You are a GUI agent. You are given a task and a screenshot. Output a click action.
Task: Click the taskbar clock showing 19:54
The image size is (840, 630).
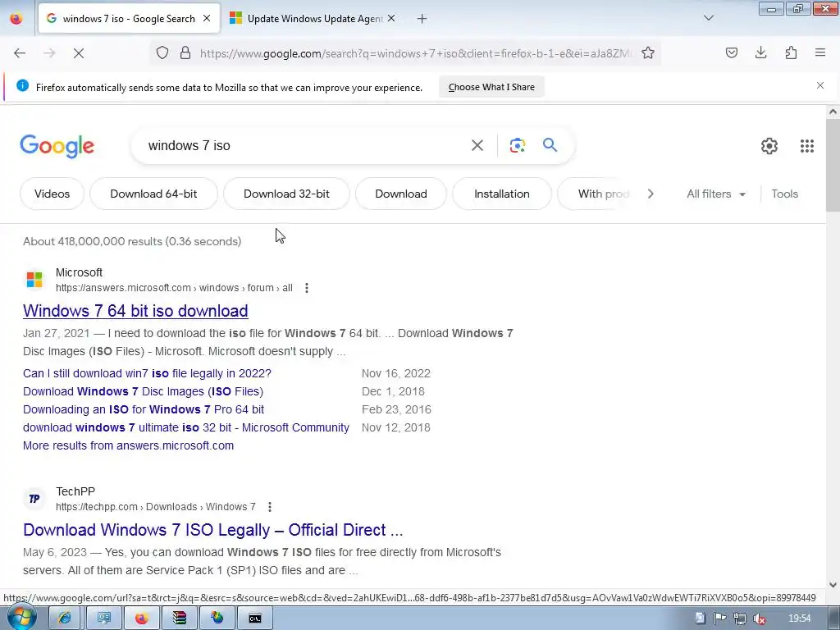[799, 619]
